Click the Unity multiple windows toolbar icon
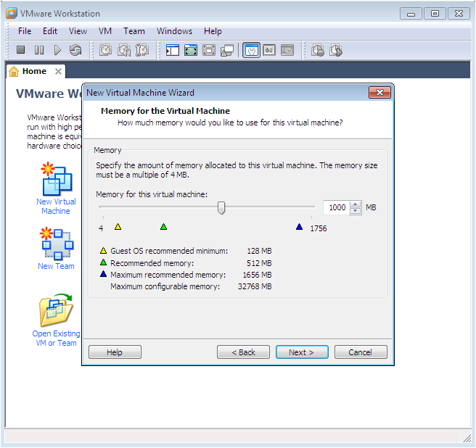Image resolution: width=476 pixels, height=448 pixels. (227, 50)
